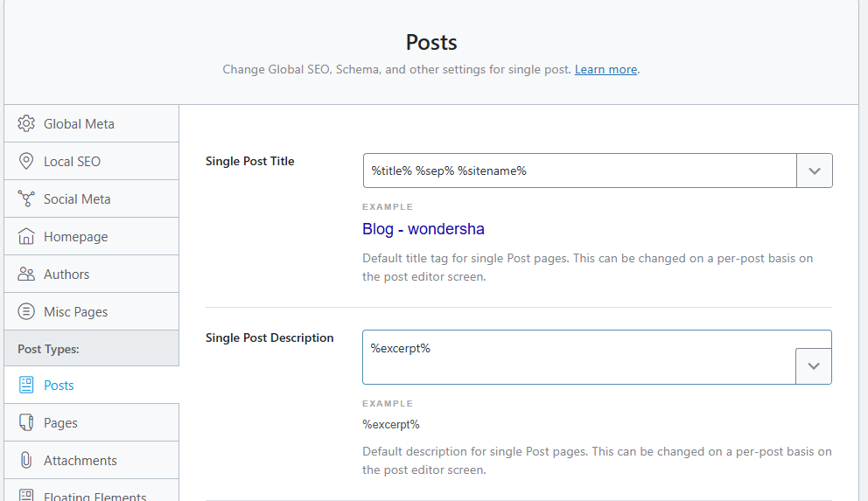Image resolution: width=868 pixels, height=501 pixels.
Task: Click the 'Blog - wondersha' example title
Action: click(423, 229)
